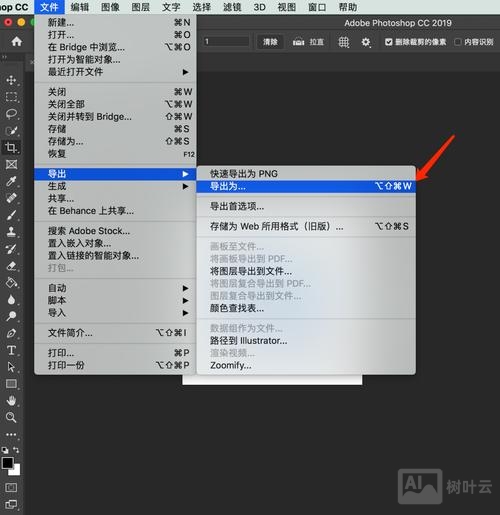Open the Edit Toolbar three-dots button
The image size is (500, 515).
click(x=11, y=435)
